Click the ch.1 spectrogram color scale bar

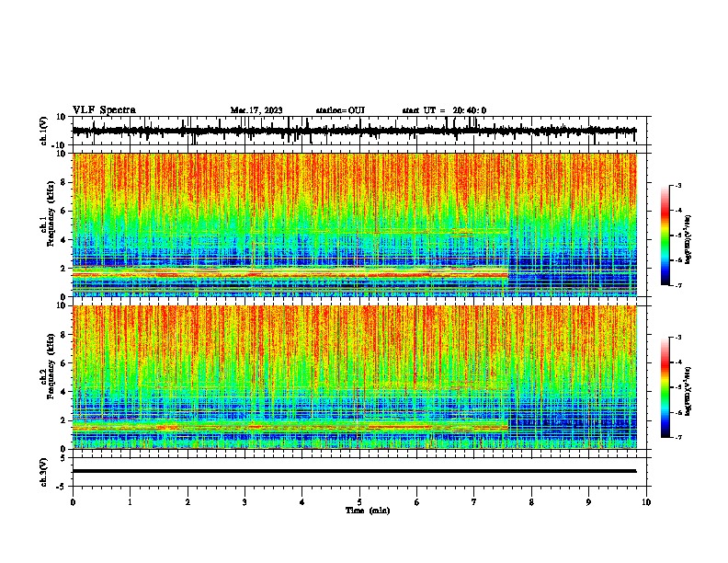coord(665,236)
